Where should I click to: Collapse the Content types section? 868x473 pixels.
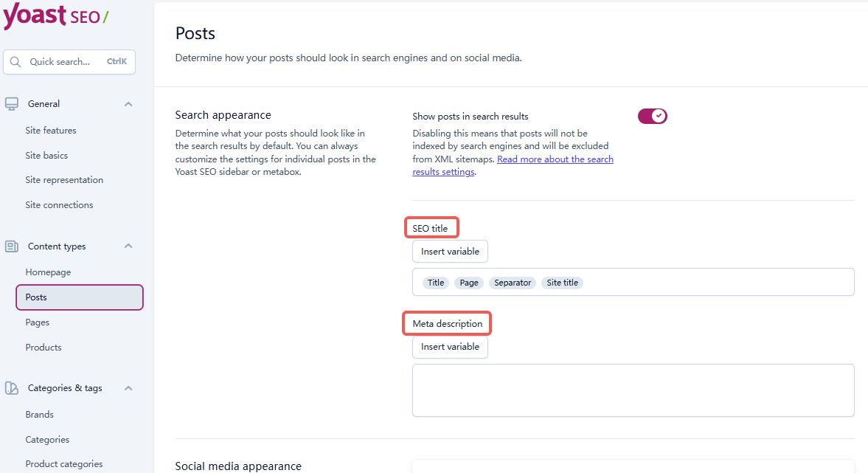[x=128, y=246]
